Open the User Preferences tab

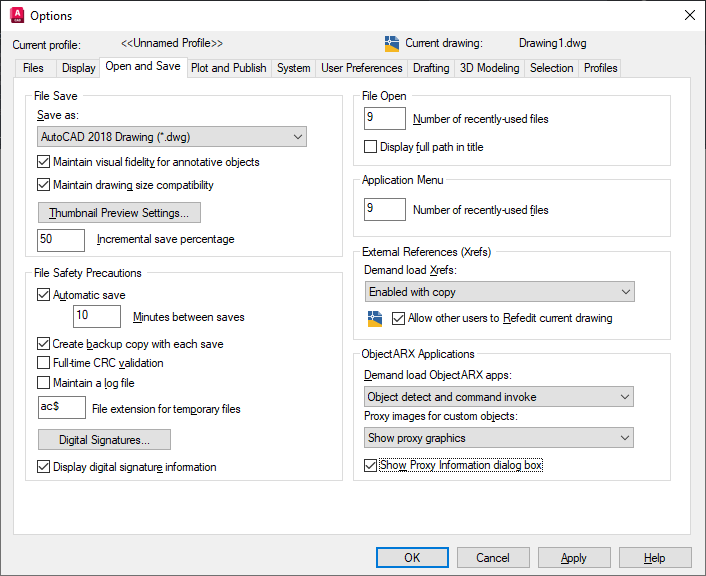362,68
